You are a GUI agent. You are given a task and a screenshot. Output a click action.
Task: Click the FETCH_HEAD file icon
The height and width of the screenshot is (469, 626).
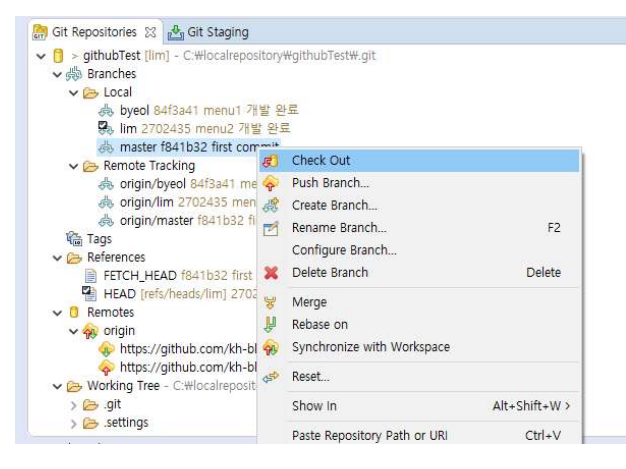pos(91,276)
